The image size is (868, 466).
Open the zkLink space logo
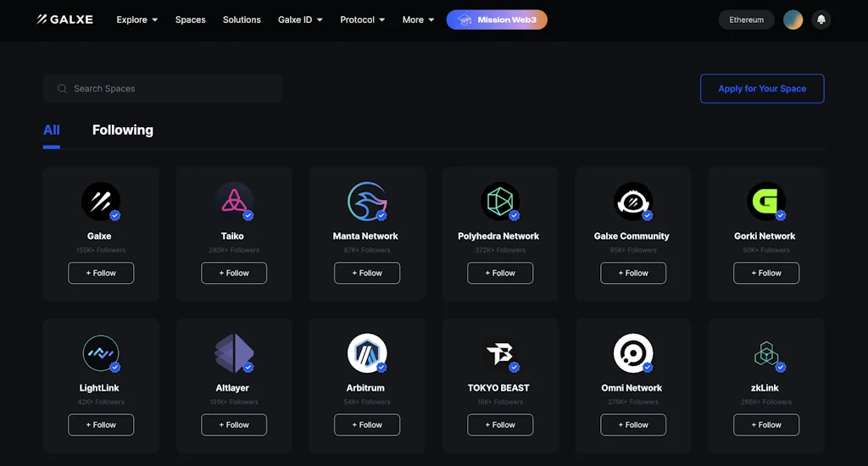point(765,353)
